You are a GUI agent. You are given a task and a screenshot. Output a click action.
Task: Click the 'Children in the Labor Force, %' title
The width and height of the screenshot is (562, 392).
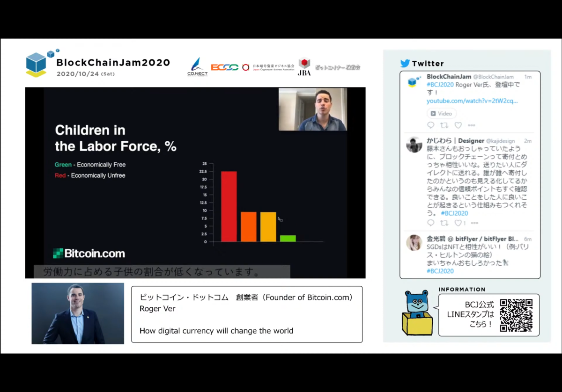pos(116,138)
